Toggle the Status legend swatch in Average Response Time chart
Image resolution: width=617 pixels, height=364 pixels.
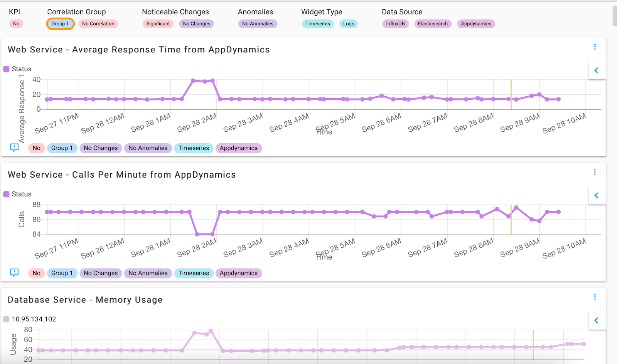pos(6,69)
